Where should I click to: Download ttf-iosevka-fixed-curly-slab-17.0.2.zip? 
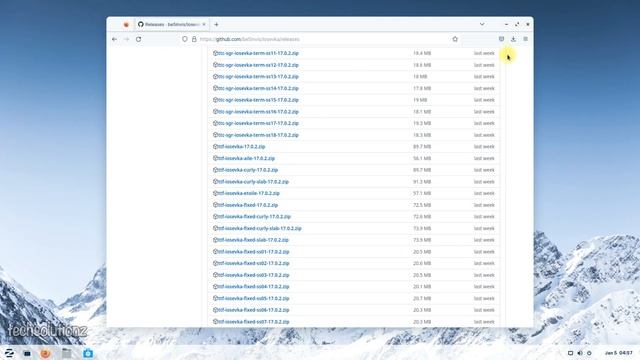tap(260, 228)
